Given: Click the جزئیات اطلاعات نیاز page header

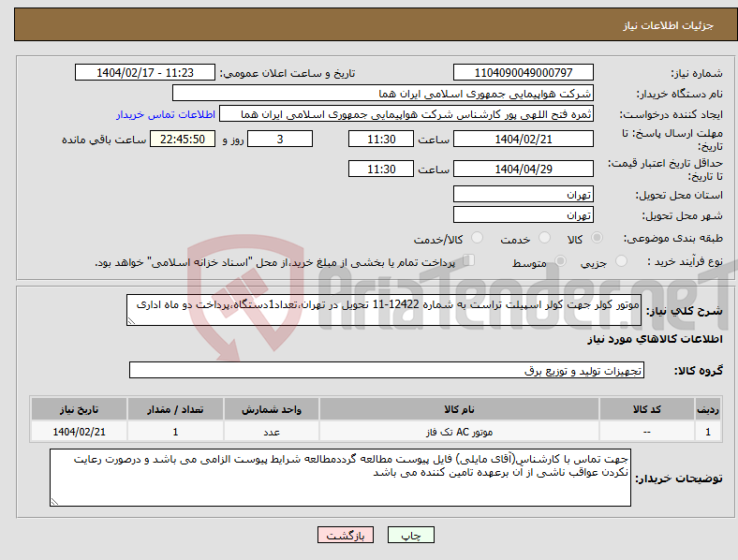Looking at the screenshot, I should 669,25.
